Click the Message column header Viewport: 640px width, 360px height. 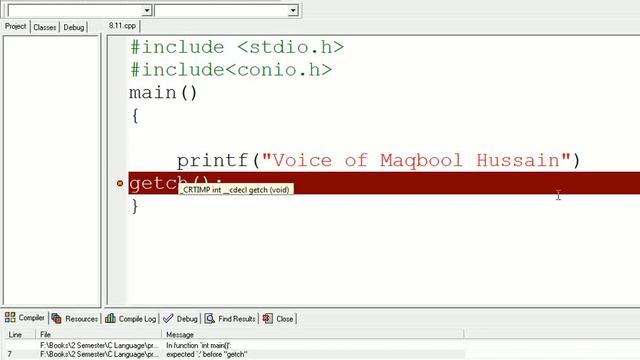[x=313, y=335]
